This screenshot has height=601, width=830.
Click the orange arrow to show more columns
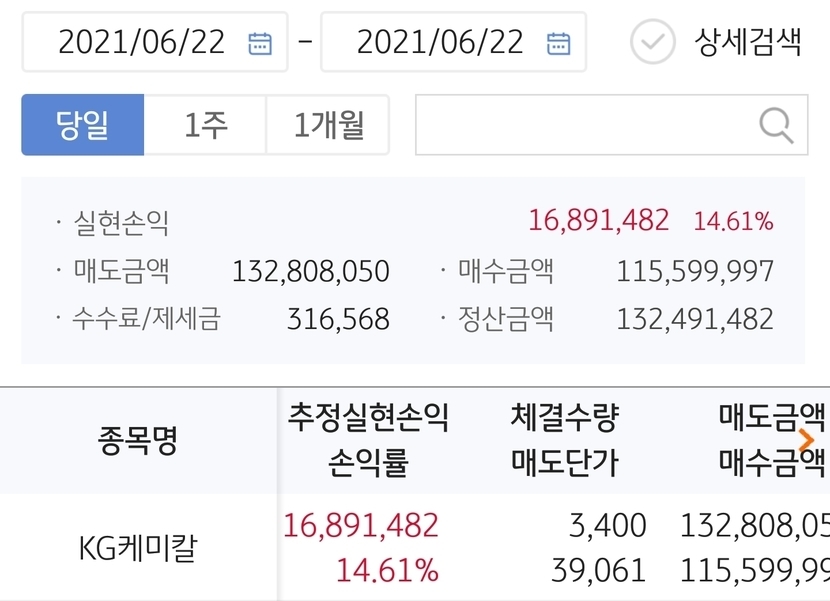[807, 440]
